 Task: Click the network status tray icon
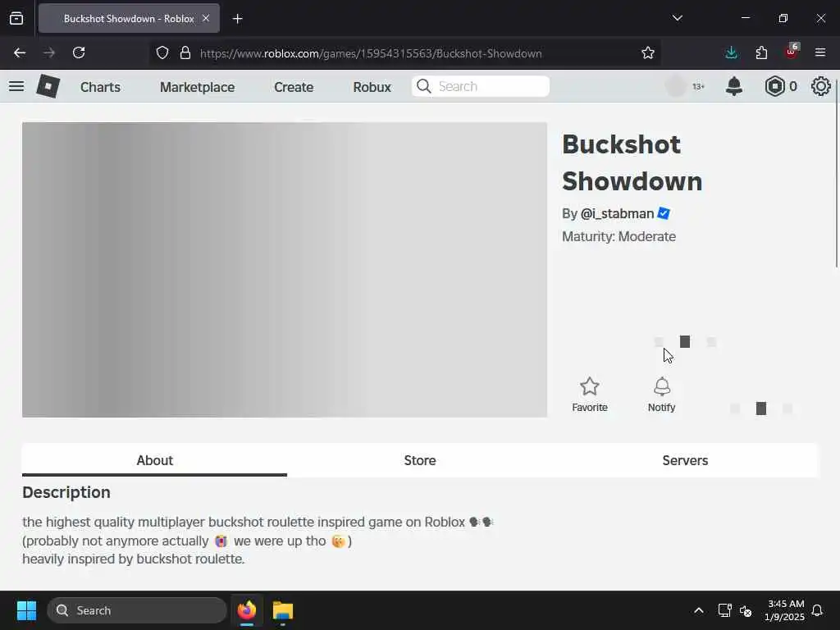coord(725,610)
